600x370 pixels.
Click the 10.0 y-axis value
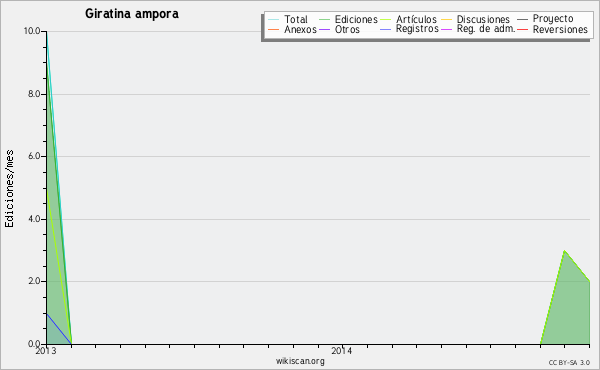pyautogui.click(x=32, y=31)
